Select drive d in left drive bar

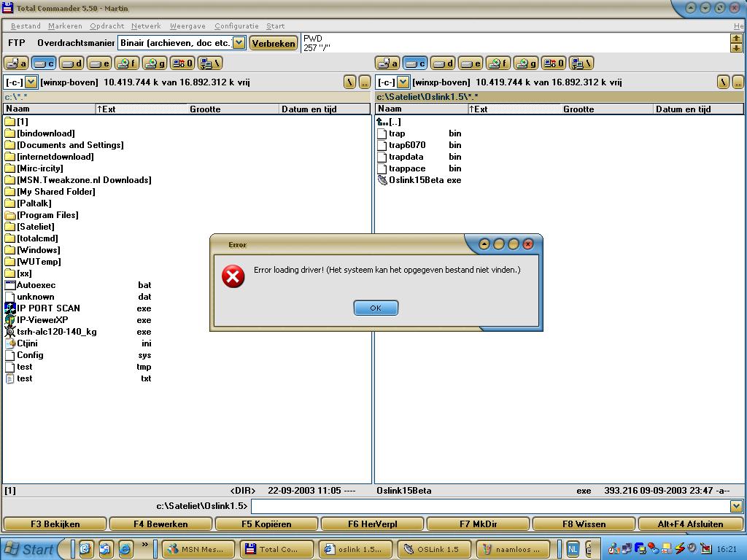coord(71,63)
